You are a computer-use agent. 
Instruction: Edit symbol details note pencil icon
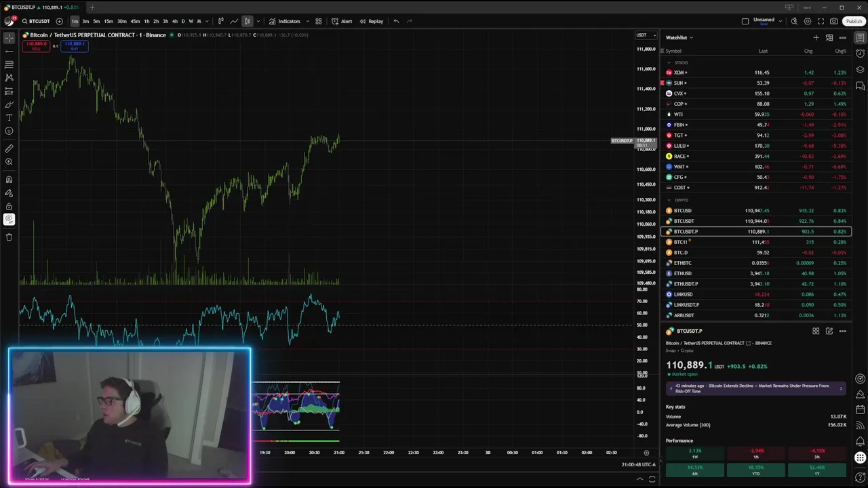coord(829,331)
